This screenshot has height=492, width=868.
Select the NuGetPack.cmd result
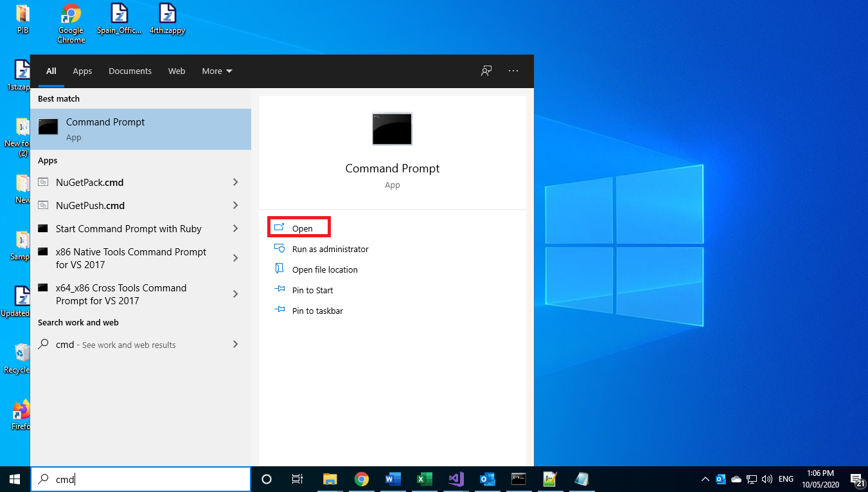[132, 183]
